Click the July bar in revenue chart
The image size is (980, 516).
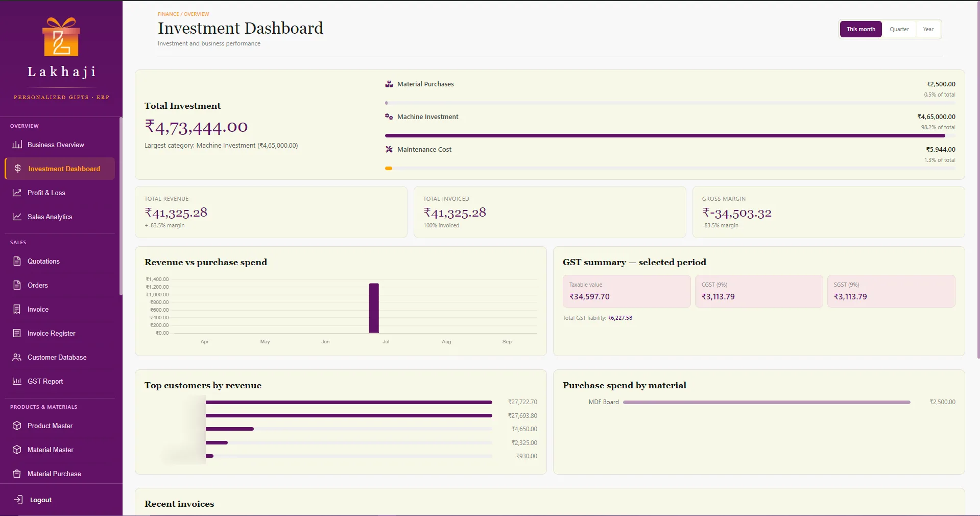tap(374, 308)
